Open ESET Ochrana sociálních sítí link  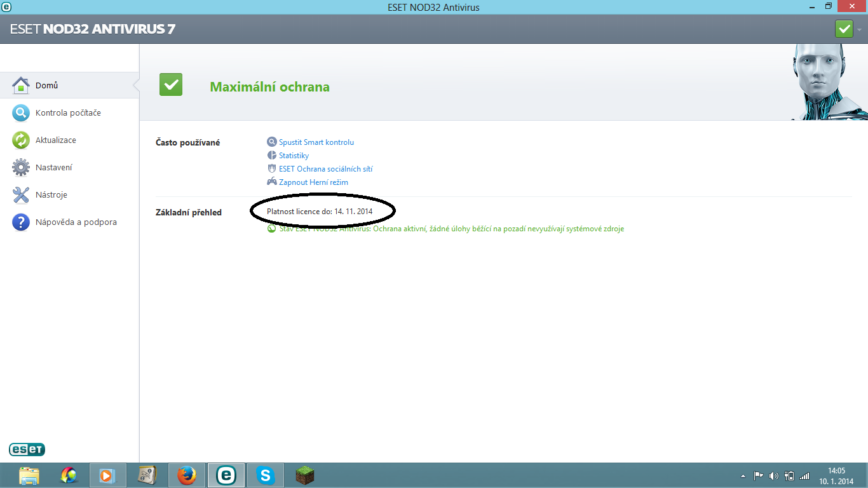(325, 169)
